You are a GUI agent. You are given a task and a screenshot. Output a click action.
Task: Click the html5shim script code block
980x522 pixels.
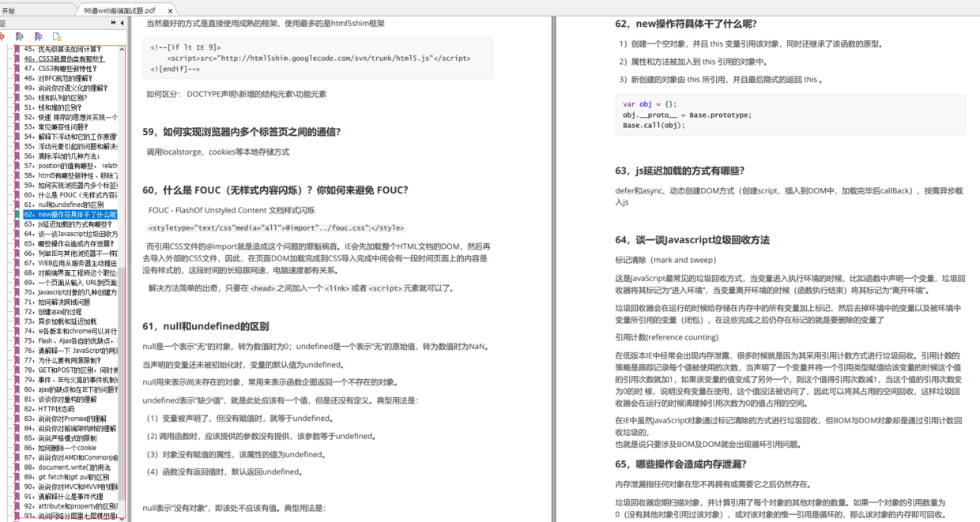tap(317, 58)
